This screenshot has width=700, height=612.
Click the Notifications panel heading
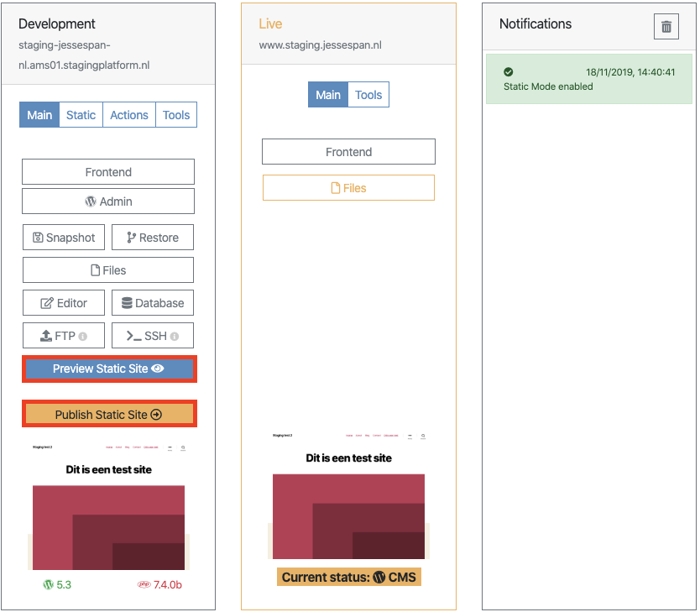tap(535, 24)
